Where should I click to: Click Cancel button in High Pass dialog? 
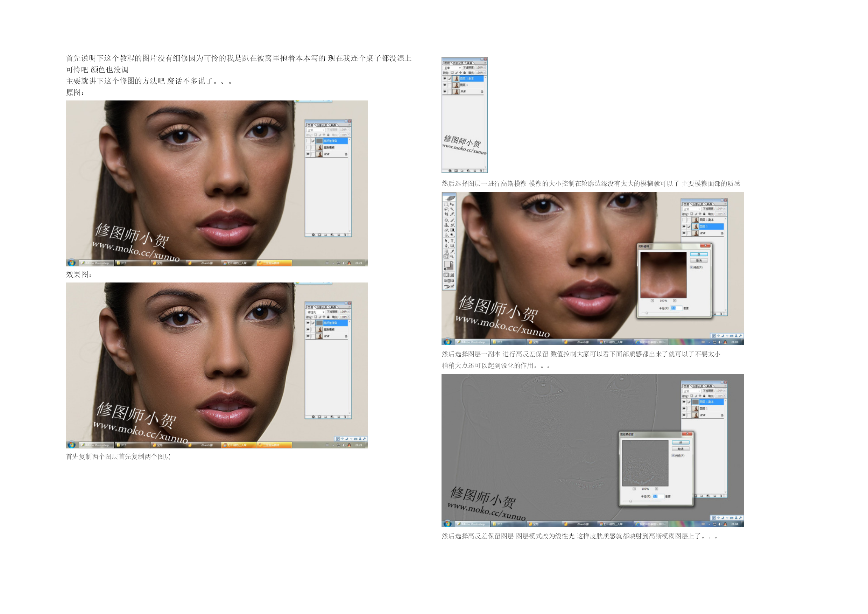681,449
